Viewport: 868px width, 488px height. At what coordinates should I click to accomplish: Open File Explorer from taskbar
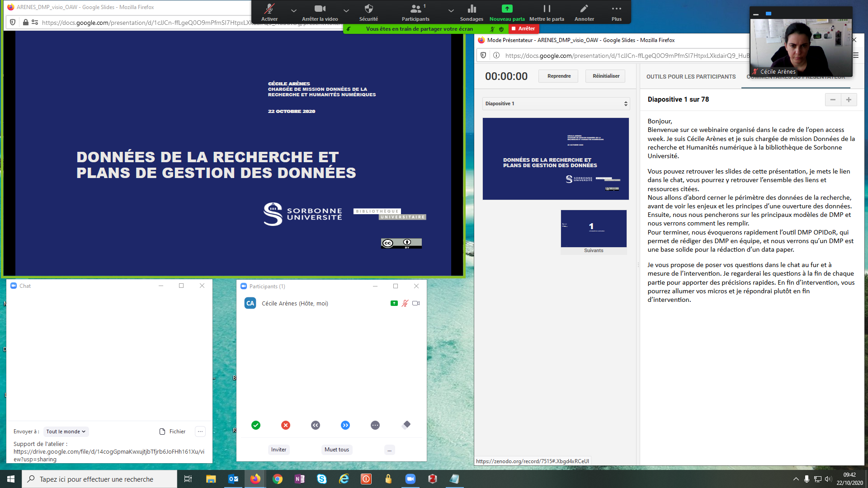pos(211,479)
